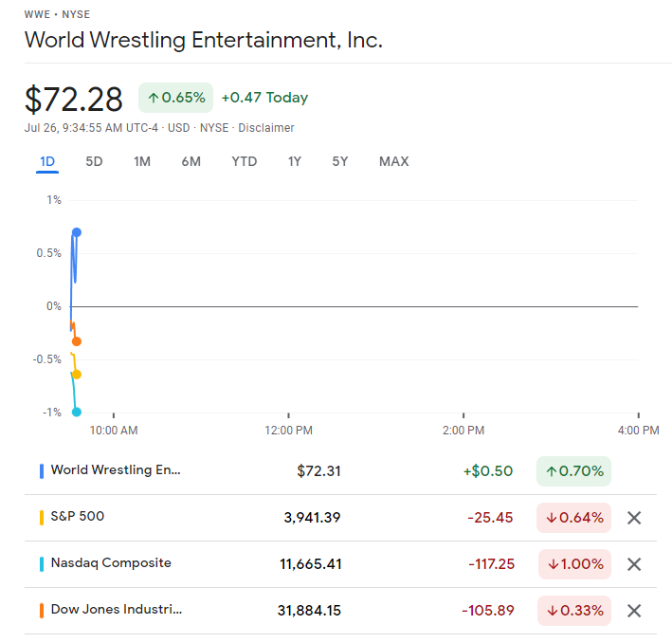This screenshot has width=672, height=643.
Task: Click the 10:00 AM axis label
Action: pyautogui.click(x=114, y=431)
